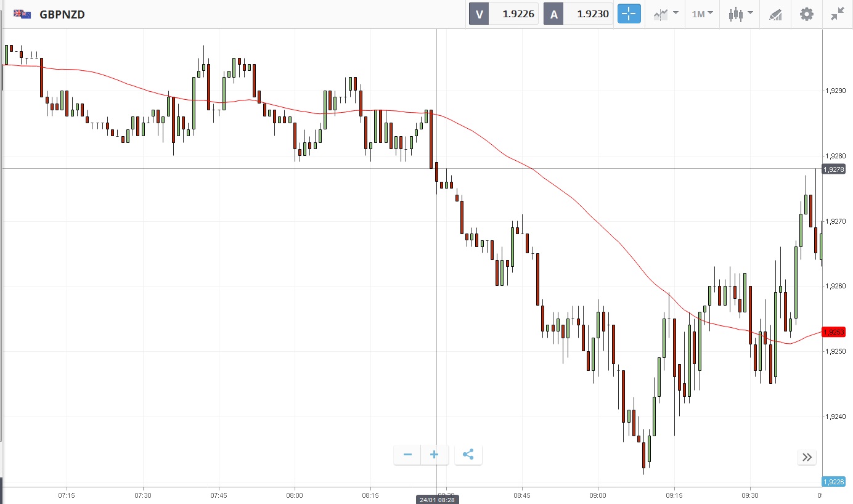853x504 pixels.
Task: Jump to latest candles with double arrow
Action: point(807,457)
